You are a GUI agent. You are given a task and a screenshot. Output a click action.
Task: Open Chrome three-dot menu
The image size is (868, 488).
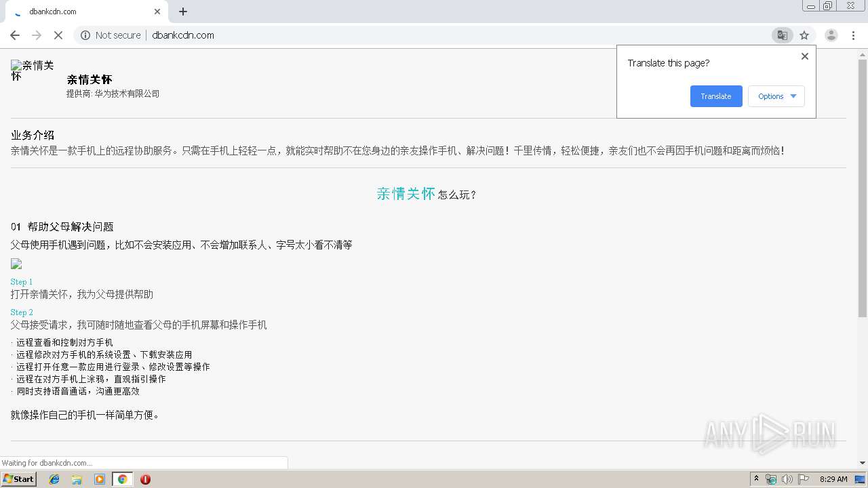(853, 35)
